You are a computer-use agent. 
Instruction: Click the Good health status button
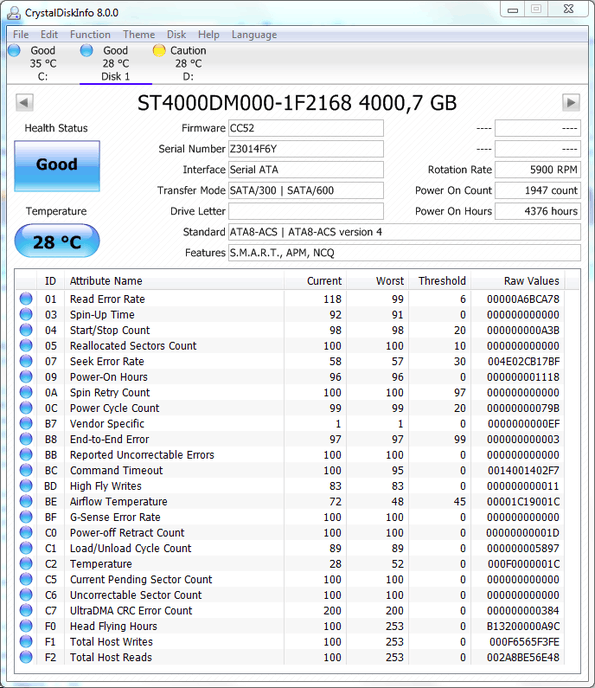(x=57, y=166)
